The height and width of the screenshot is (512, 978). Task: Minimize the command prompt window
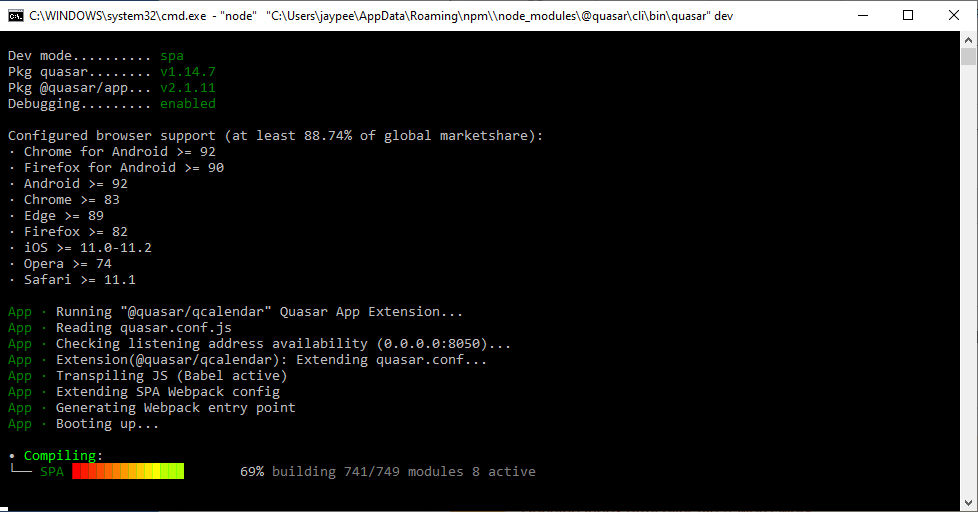pos(863,16)
